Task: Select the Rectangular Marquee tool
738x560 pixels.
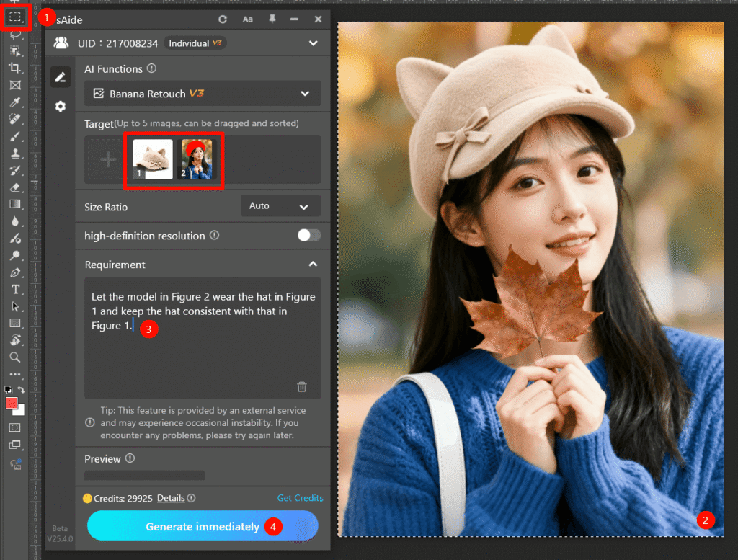Action: tap(15, 16)
